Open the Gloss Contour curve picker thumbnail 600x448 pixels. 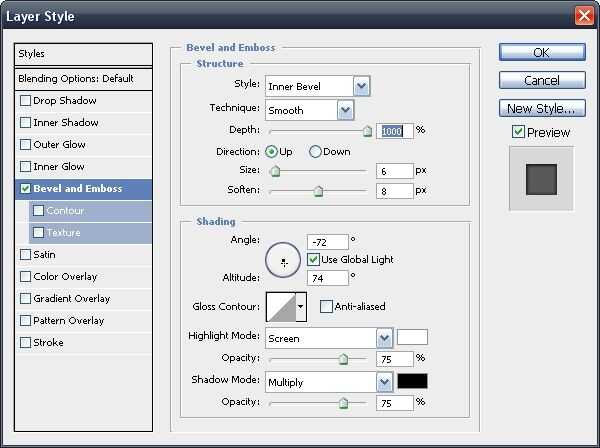281,307
